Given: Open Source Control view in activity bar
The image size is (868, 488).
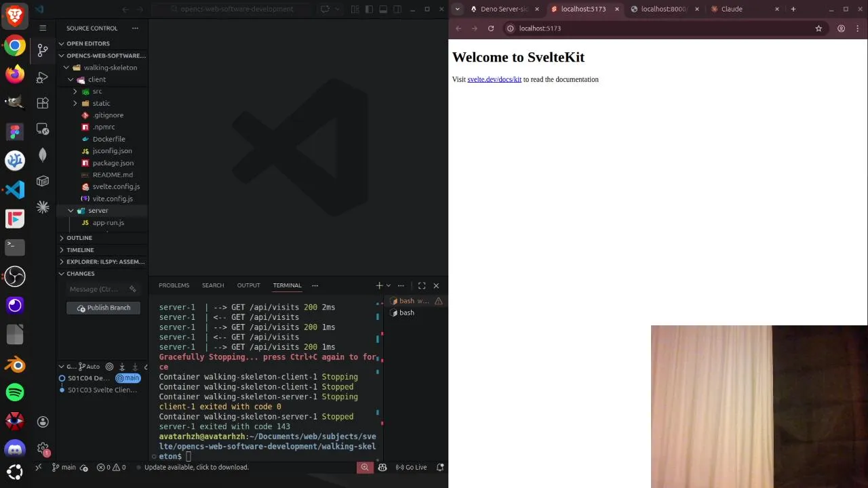Looking at the screenshot, I should (x=43, y=49).
